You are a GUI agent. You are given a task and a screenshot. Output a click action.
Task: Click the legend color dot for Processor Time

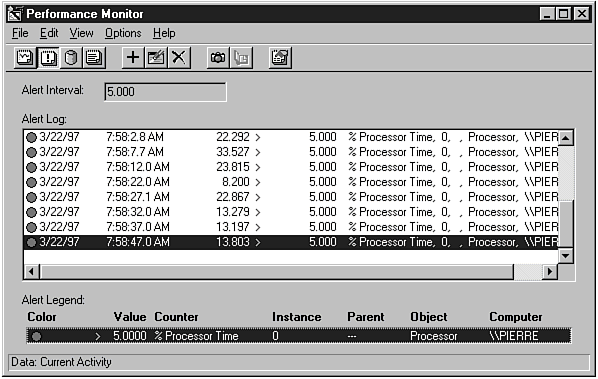37,336
